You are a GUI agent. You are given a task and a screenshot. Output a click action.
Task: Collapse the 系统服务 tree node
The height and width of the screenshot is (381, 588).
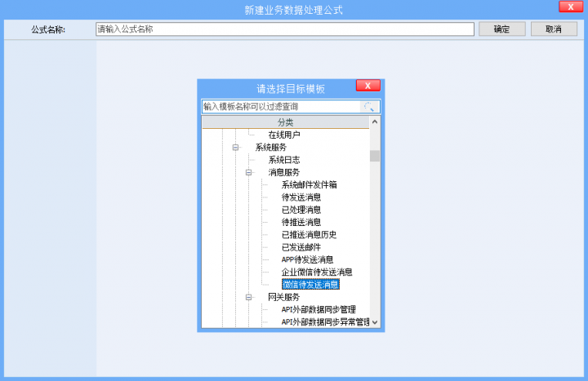coord(235,147)
